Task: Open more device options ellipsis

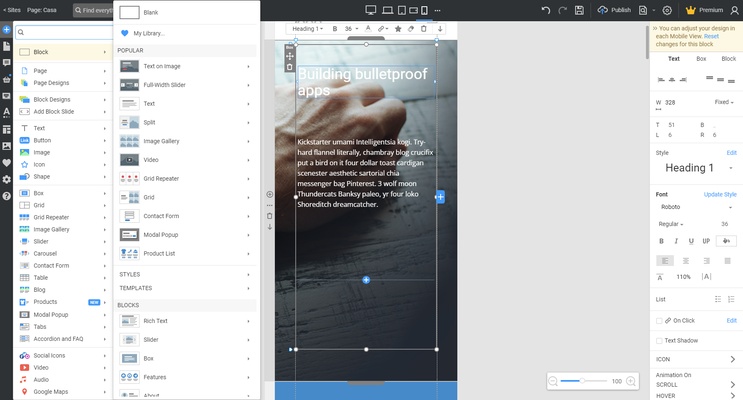Action: (437, 10)
